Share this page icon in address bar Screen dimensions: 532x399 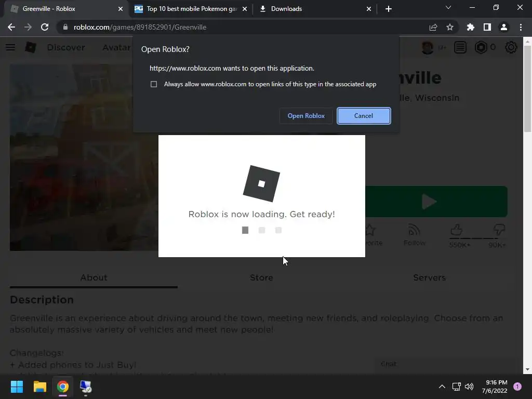[433, 27]
